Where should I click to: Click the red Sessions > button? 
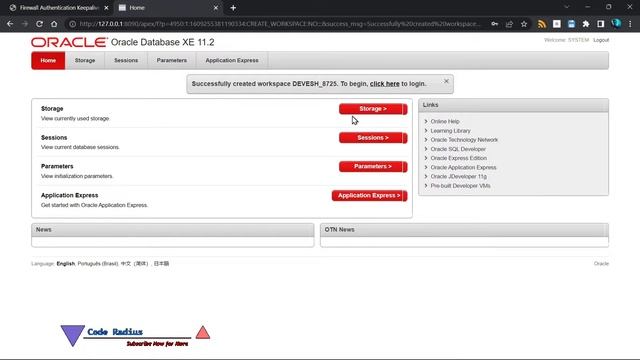(373, 138)
